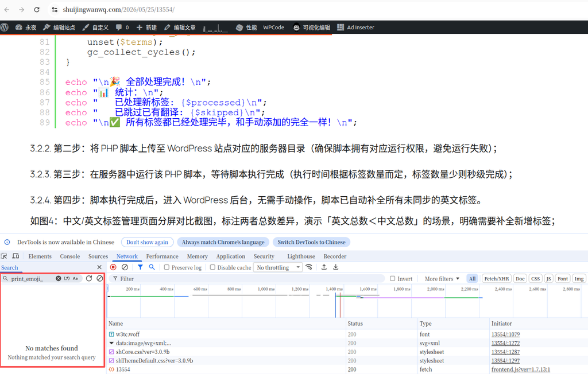Refresh search results icon

(89, 278)
